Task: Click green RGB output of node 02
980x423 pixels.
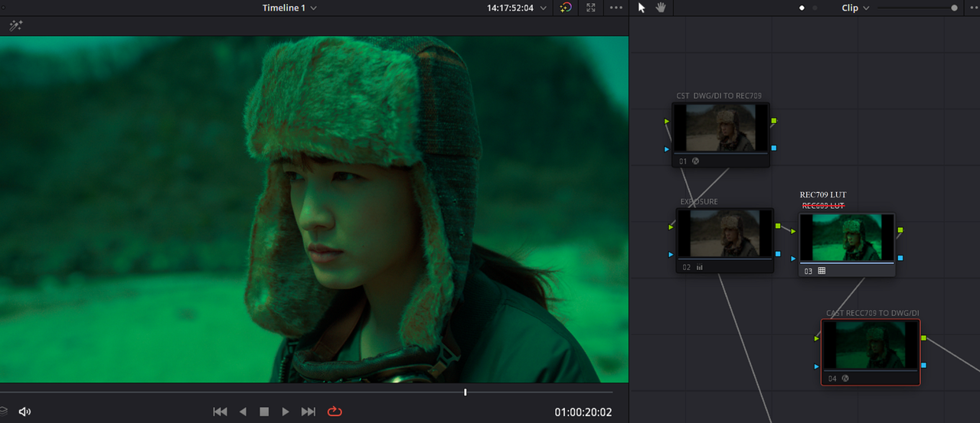Action: coord(778,226)
